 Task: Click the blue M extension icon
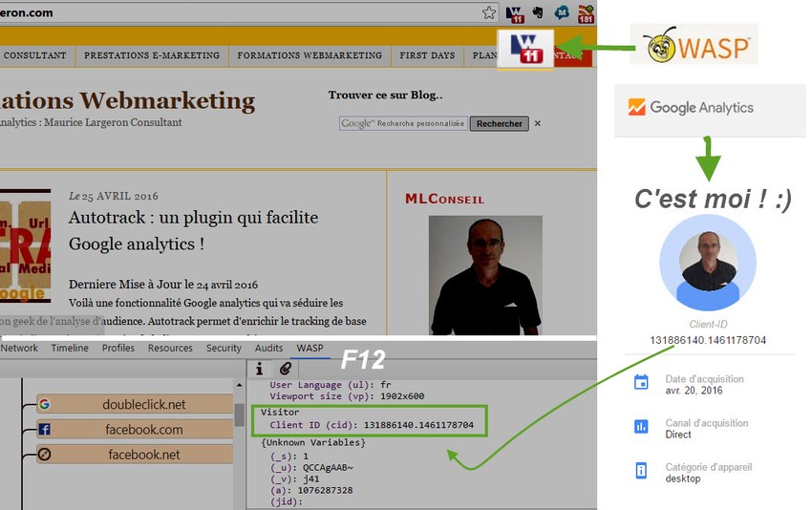tap(562, 11)
